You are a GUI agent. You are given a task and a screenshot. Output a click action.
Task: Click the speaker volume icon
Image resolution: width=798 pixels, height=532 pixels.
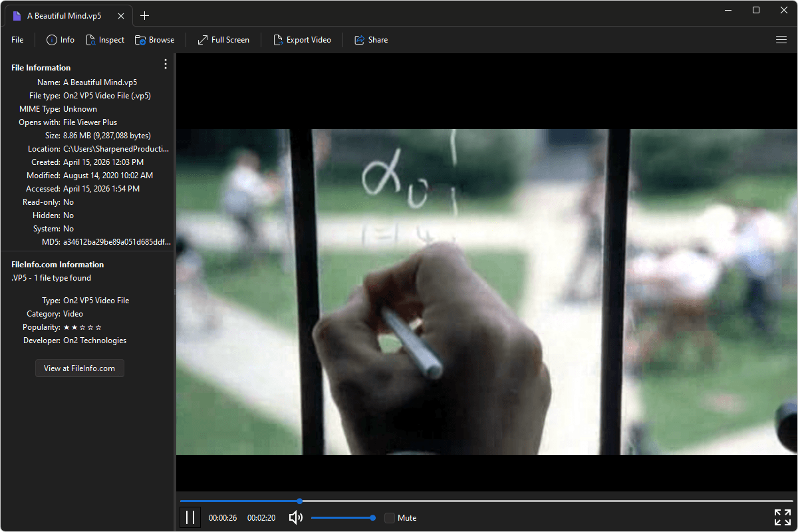pyautogui.click(x=295, y=517)
